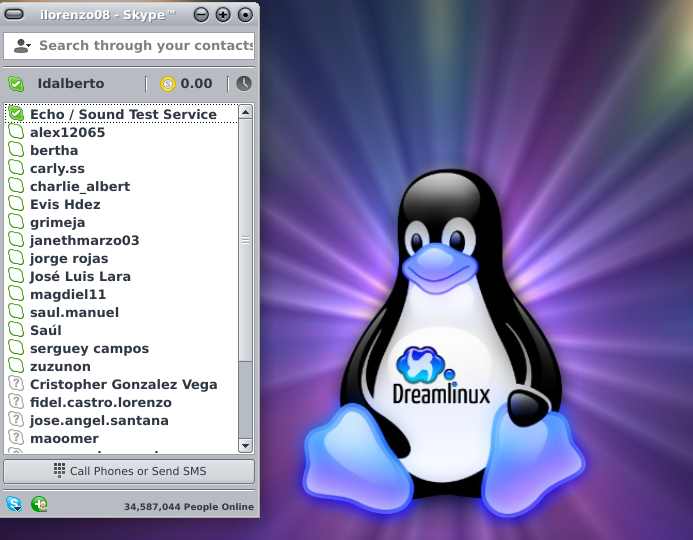Click the Search through your contacts field

pyautogui.click(x=129, y=46)
